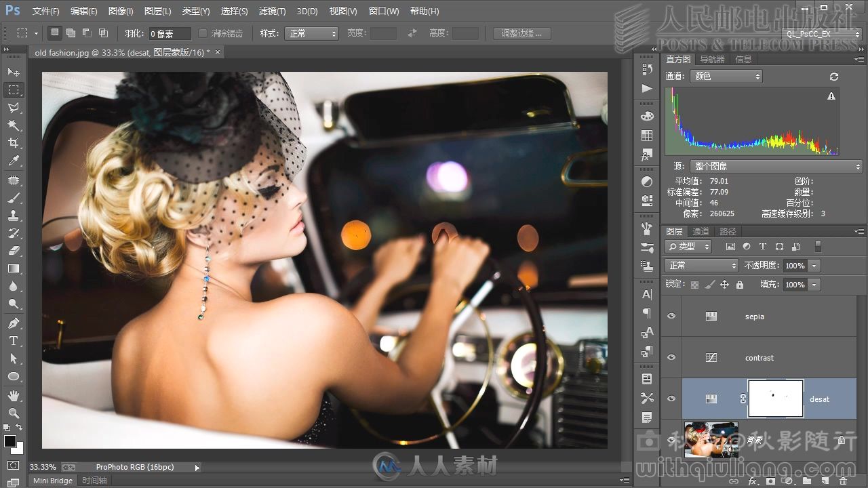The height and width of the screenshot is (488, 868).
Task: Open the Adjustments panel half-circle icon
Action: 647,182
